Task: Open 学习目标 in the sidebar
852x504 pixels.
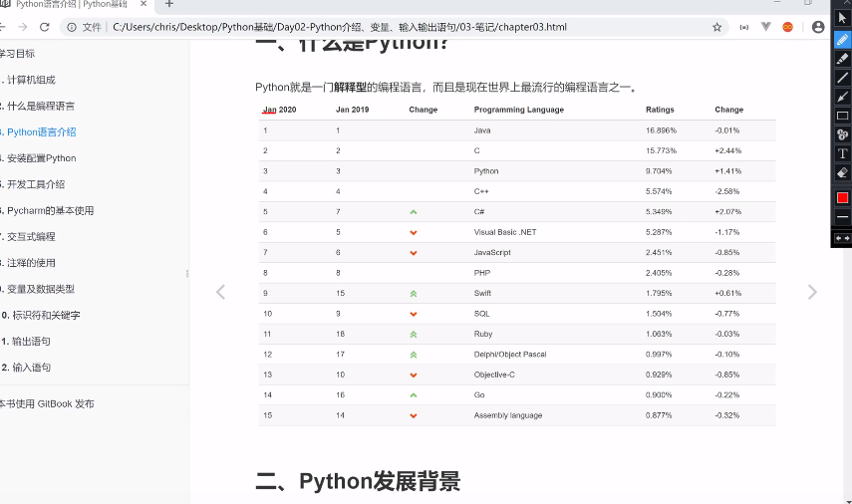Action: [x=17, y=54]
